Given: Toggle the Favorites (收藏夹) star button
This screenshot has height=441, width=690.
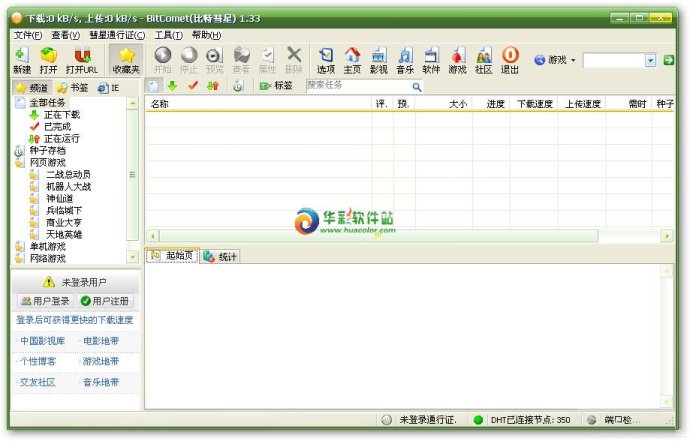Looking at the screenshot, I should pyautogui.click(x=126, y=60).
